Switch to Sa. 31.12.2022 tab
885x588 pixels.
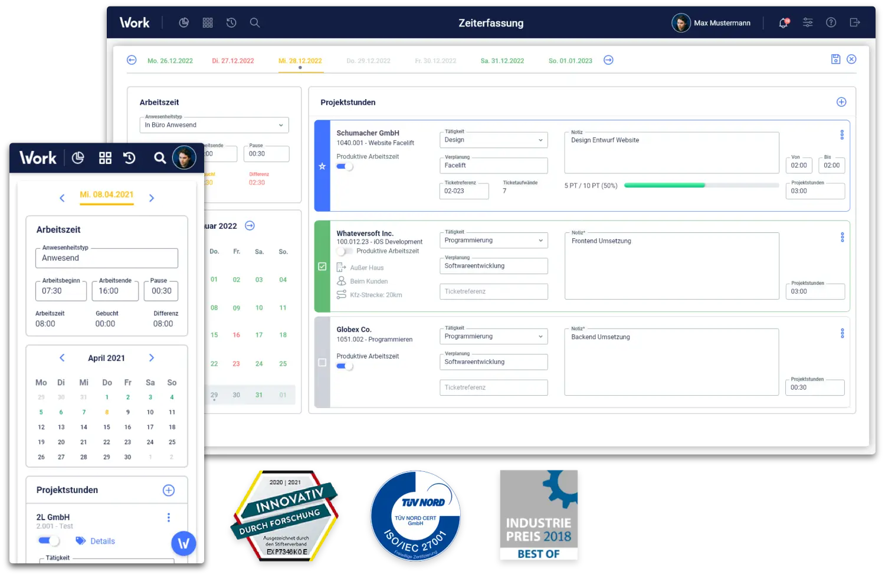click(502, 61)
